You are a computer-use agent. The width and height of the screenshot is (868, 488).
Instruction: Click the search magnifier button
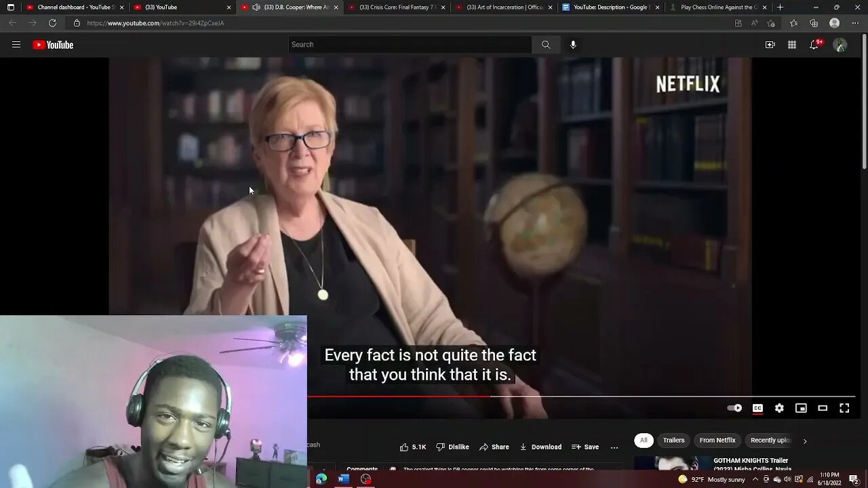coord(546,45)
